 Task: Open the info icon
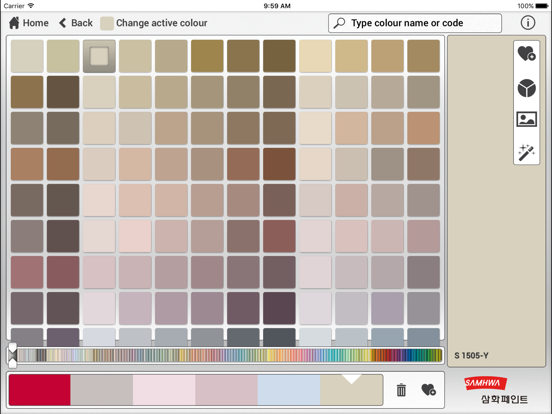[527, 23]
